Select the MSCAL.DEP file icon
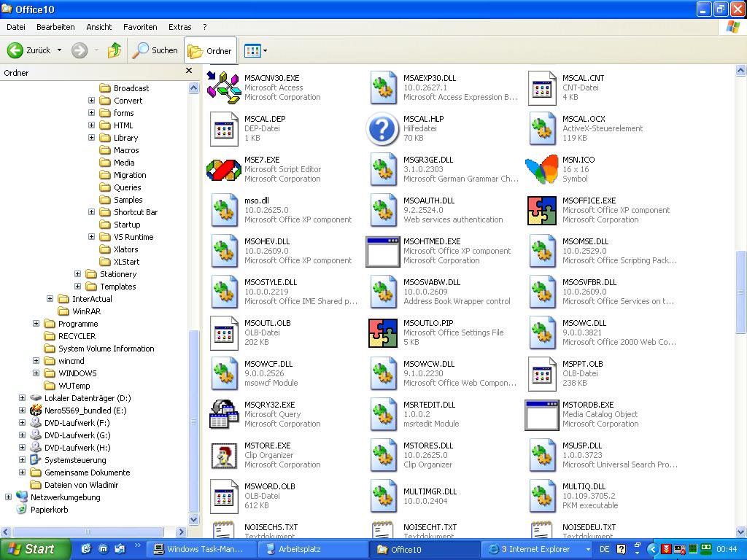This screenshot has height=560, width=747. (224, 128)
